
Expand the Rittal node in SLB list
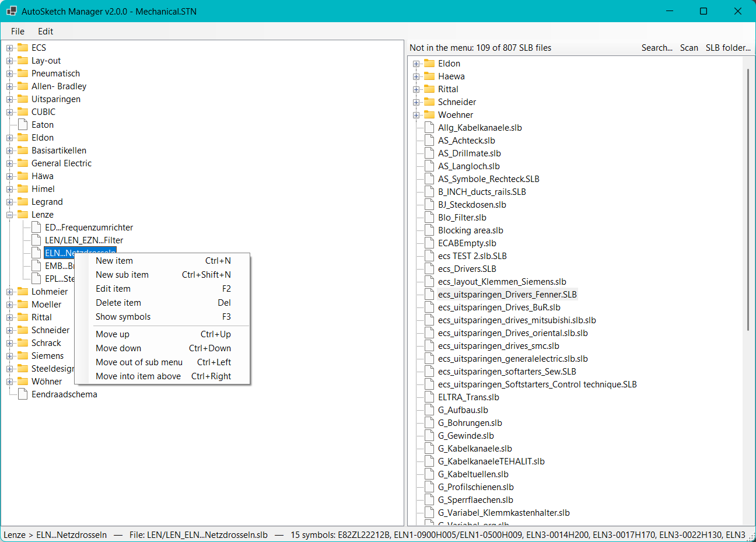[416, 89]
